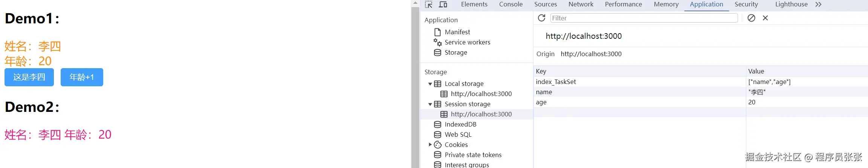Select the index_TaskSet row in the table
Viewport: 868px width, 168px height.
point(640,82)
